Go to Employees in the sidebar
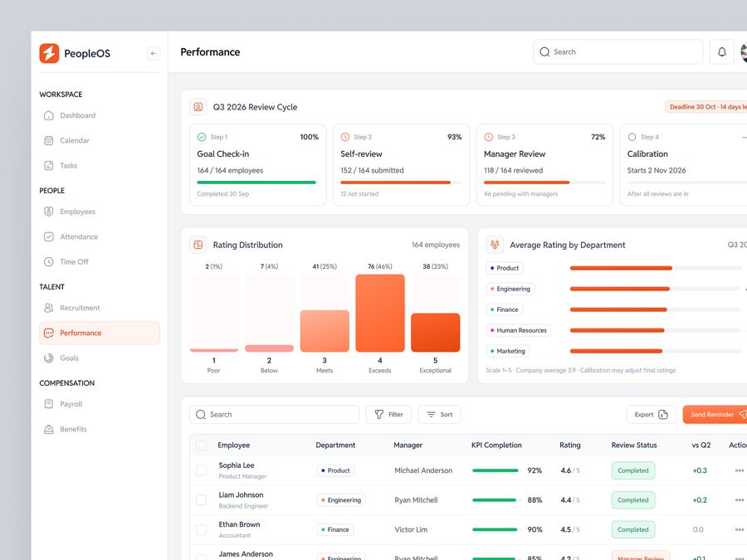 pos(100,212)
